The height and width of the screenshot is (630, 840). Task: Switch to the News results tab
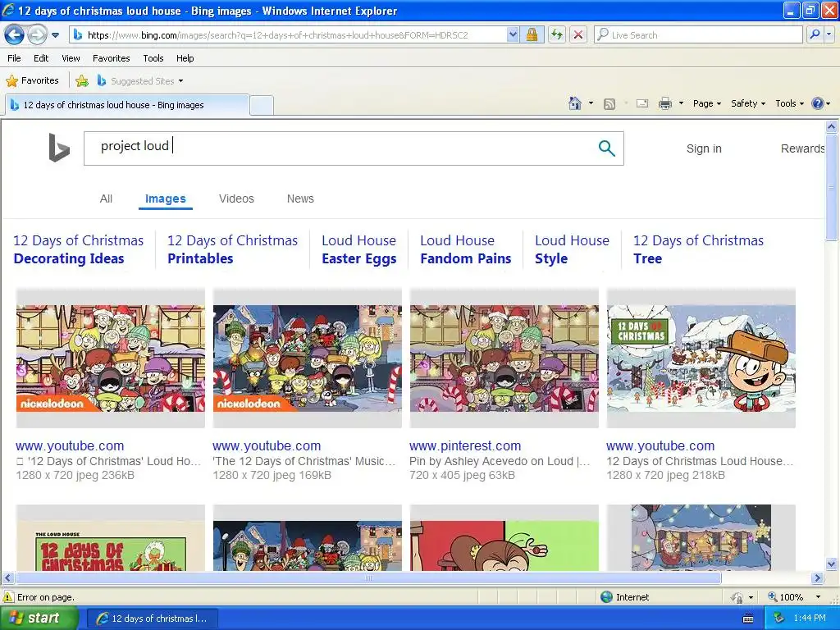[x=300, y=199]
